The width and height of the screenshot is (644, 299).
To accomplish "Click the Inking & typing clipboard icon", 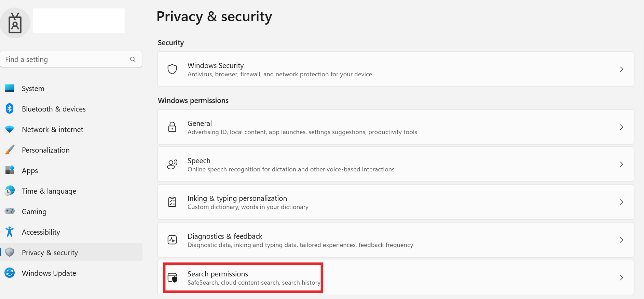I will coord(172,202).
